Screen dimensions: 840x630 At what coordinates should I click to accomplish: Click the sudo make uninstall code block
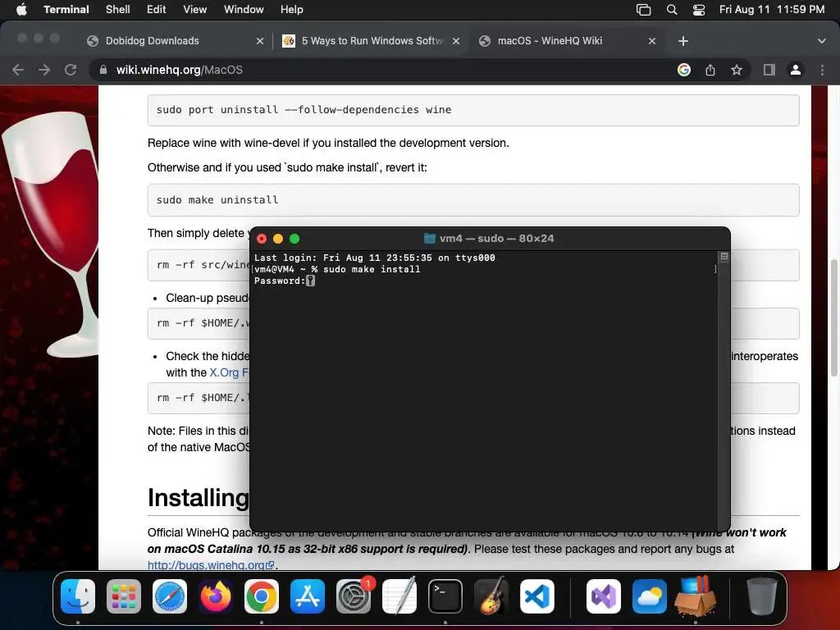coord(473,200)
